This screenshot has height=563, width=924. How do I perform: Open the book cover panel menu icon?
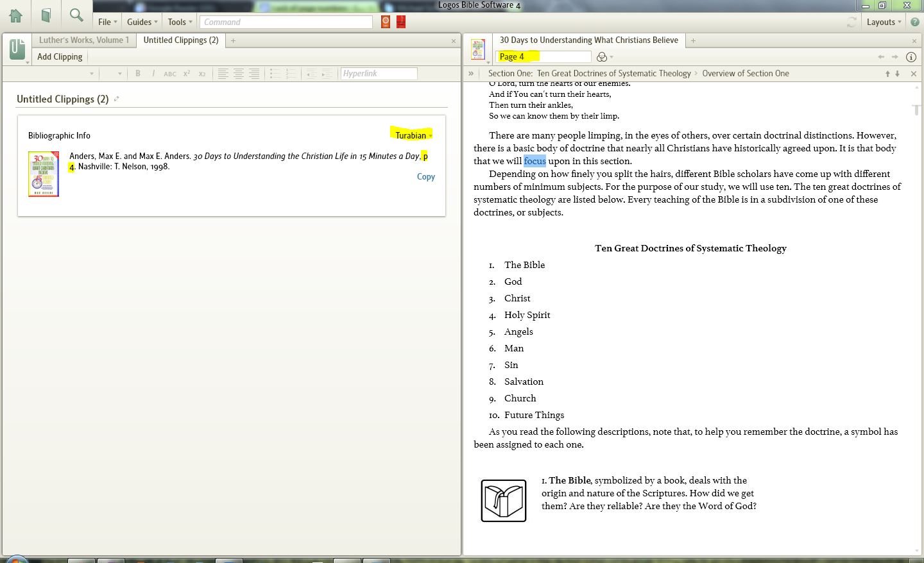pos(479,50)
